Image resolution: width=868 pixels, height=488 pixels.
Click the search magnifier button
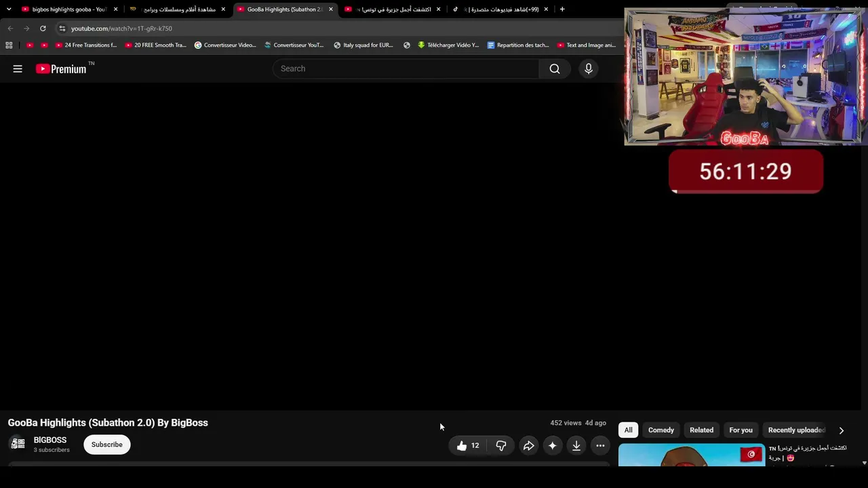555,68
